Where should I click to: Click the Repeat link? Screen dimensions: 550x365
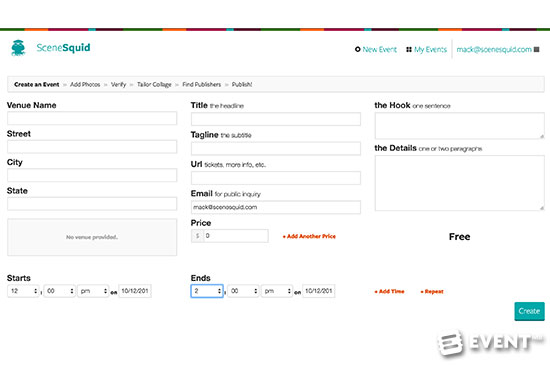click(432, 291)
